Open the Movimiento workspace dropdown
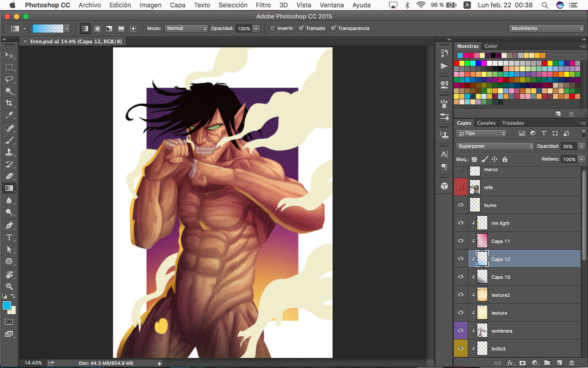The image size is (588, 368). (x=547, y=28)
